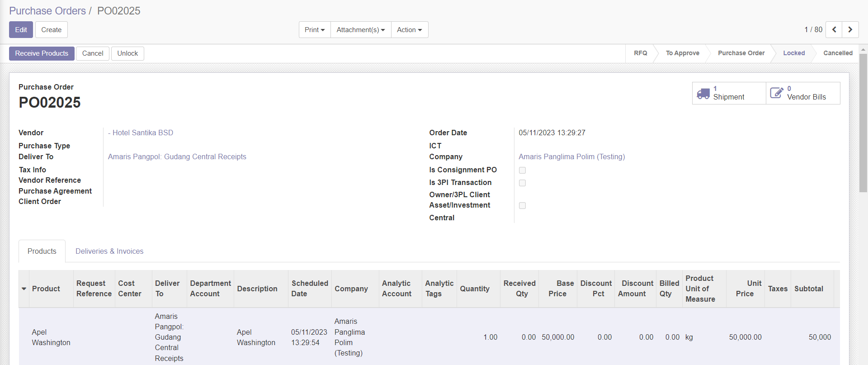Select the To Approve status stage
Viewport: 868px width, 365px height.
tap(682, 53)
